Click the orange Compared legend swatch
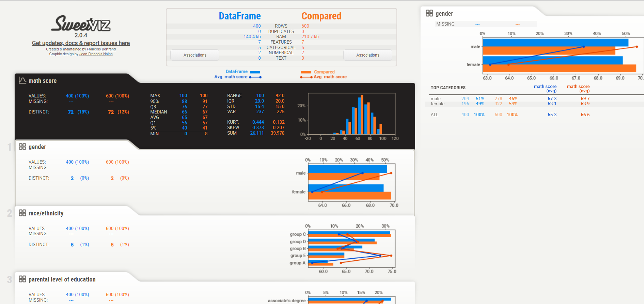644x304 pixels. tap(306, 72)
